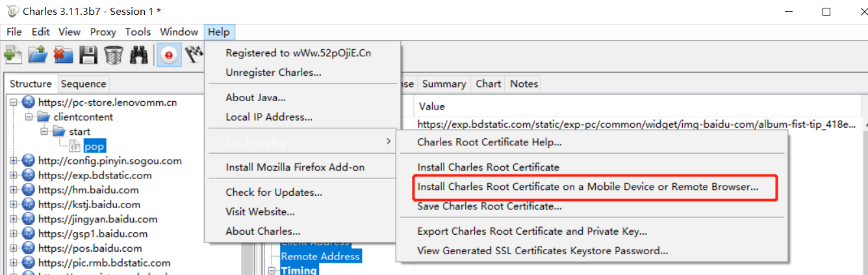Click the globe icon beside exp.bdstatic.com
The image size is (868, 275).
(28, 175)
